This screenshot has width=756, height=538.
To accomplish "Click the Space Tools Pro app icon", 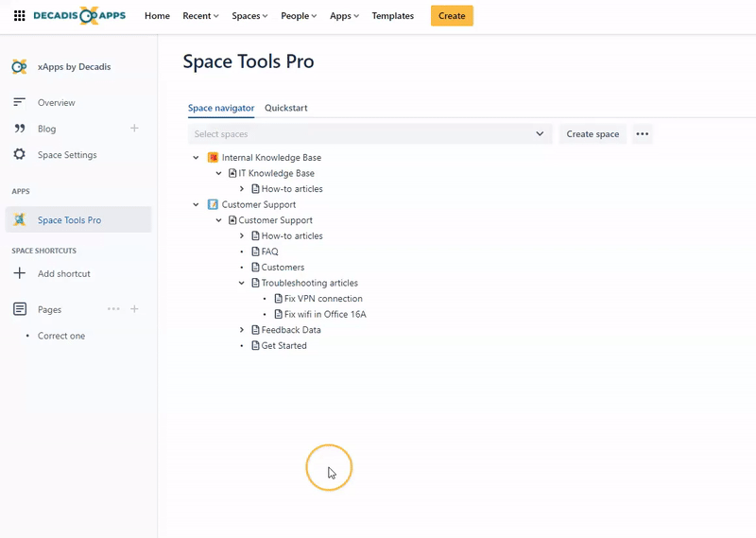I will (19, 219).
